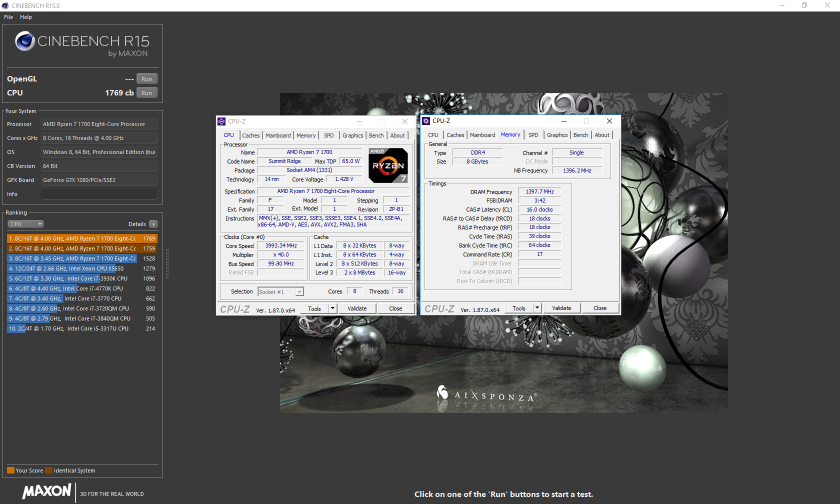Select the Core i7-3930K ranking row
The image size is (840, 504).
pos(82,278)
